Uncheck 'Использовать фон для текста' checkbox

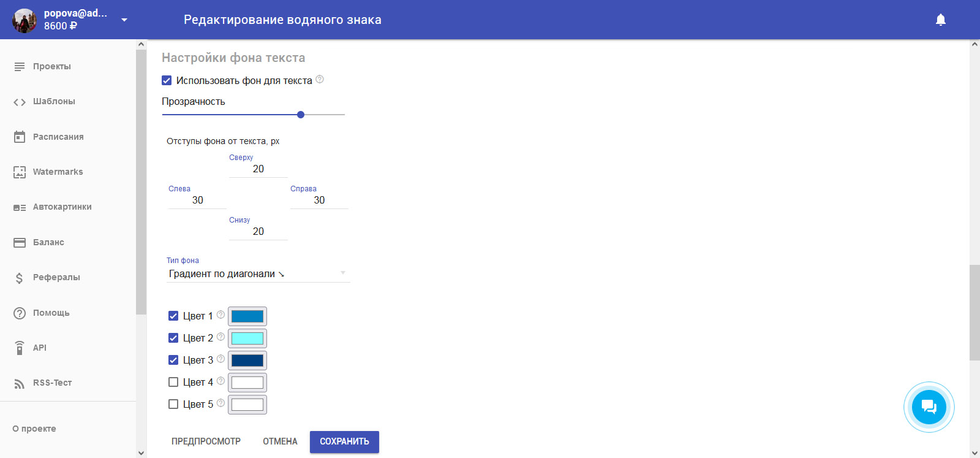coord(167,80)
